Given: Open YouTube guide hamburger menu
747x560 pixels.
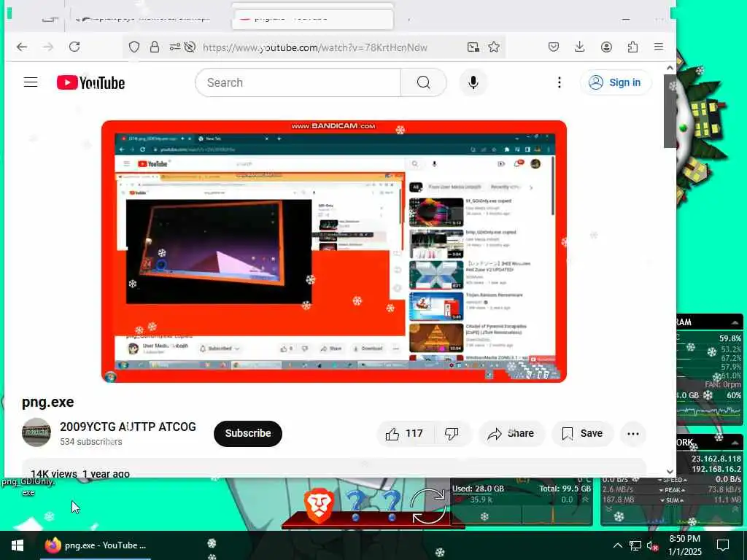Looking at the screenshot, I should point(31,82).
